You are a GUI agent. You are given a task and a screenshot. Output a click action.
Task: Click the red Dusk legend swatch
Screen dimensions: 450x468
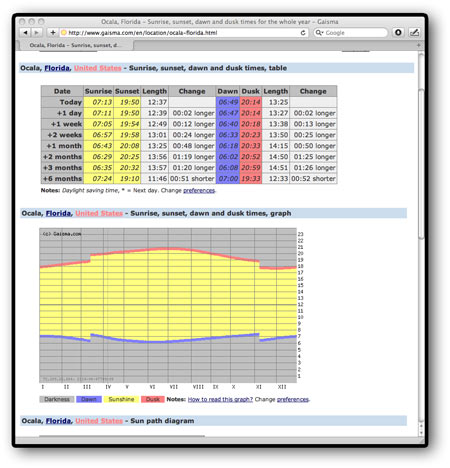tap(153, 399)
